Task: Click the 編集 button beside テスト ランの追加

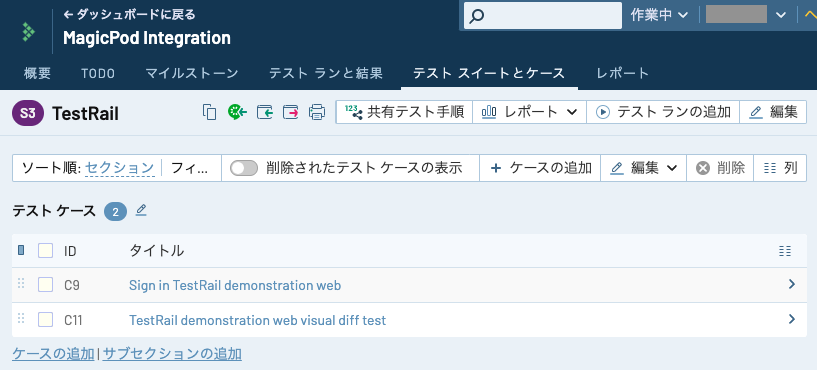Action: (x=773, y=112)
